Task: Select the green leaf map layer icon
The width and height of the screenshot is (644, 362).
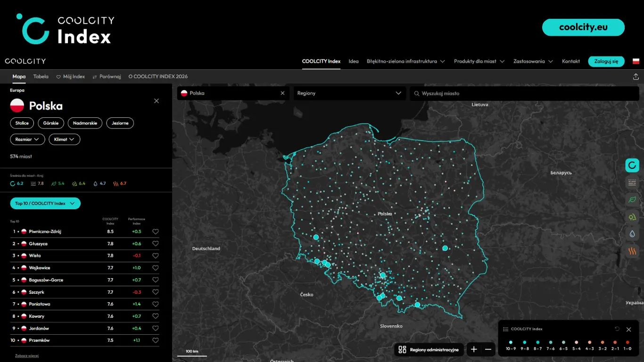Action: [632, 200]
